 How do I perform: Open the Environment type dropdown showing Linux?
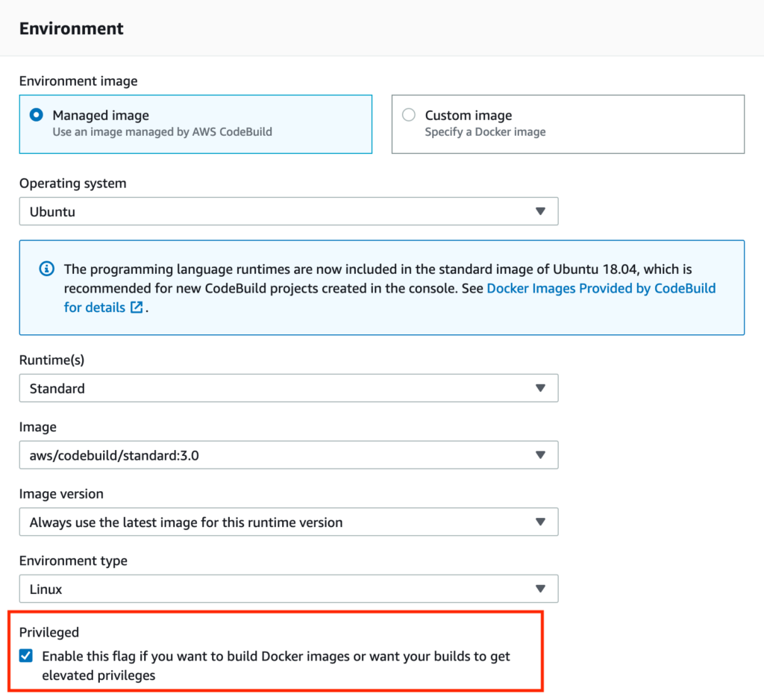[289, 588]
